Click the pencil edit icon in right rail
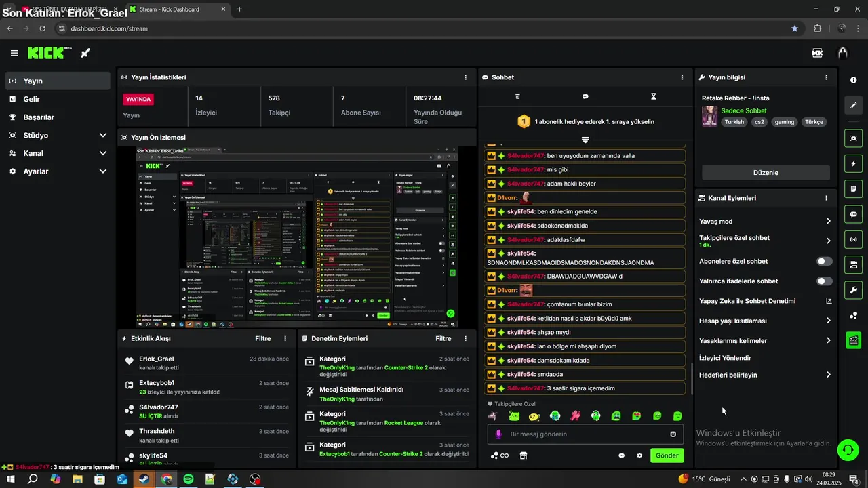Image resolution: width=868 pixels, height=488 pixels. click(x=853, y=105)
